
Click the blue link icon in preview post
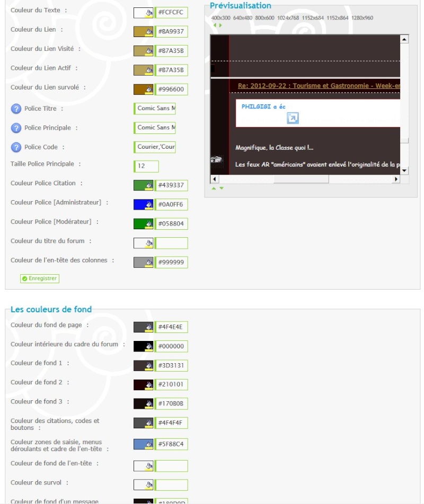293,118
